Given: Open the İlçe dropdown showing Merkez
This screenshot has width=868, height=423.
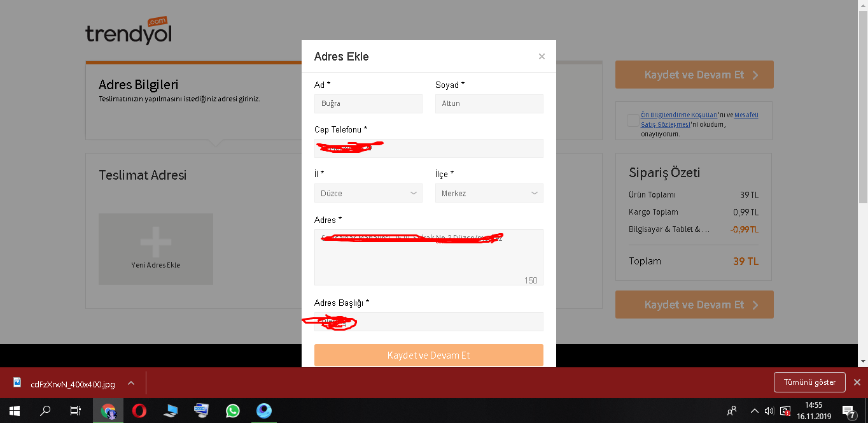Looking at the screenshot, I should [x=489, y=193].
